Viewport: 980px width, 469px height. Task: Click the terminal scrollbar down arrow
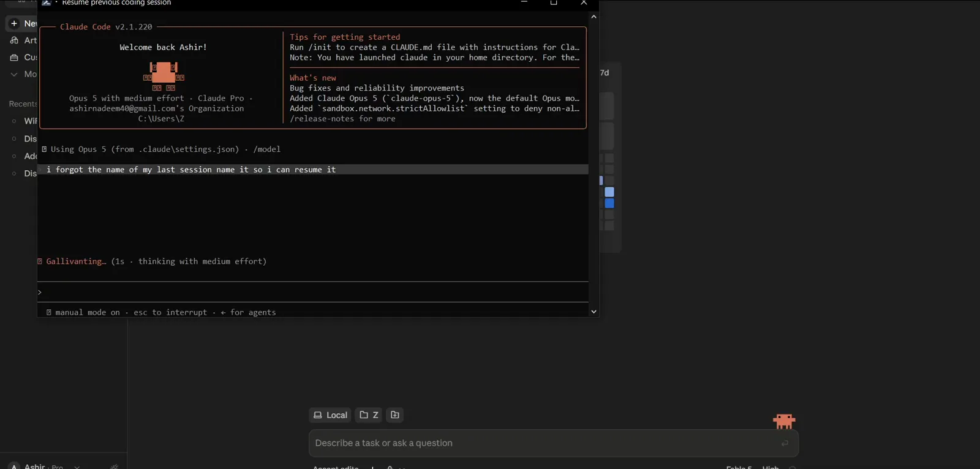(594, 312)
